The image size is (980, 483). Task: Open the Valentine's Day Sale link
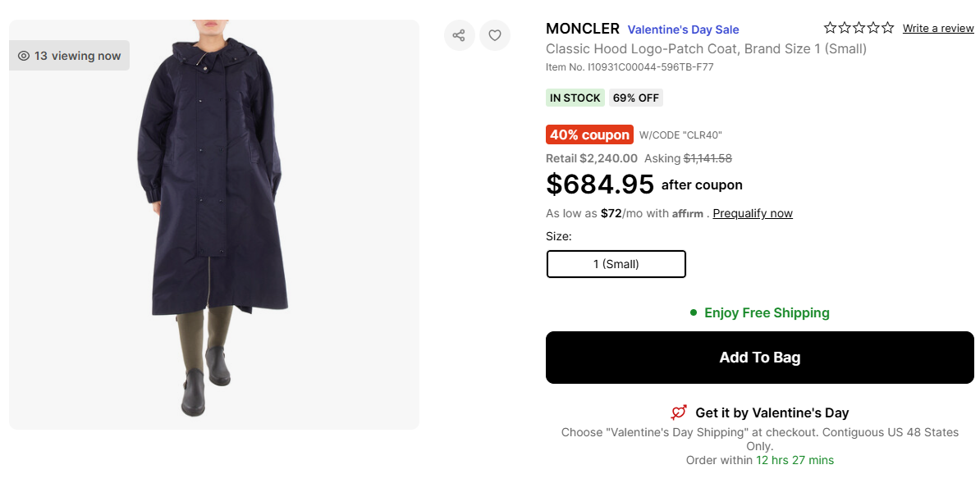pos(683,30)
